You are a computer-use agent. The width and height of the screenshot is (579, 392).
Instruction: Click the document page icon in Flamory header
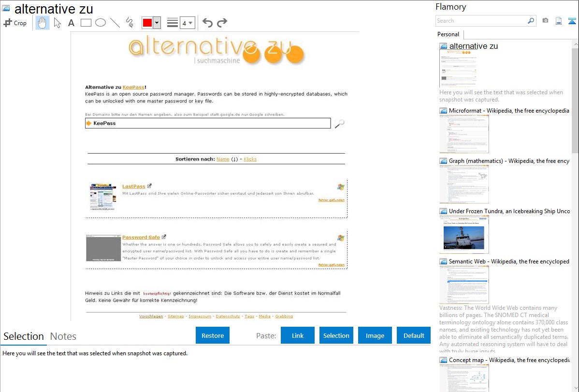tap(559, 21)
